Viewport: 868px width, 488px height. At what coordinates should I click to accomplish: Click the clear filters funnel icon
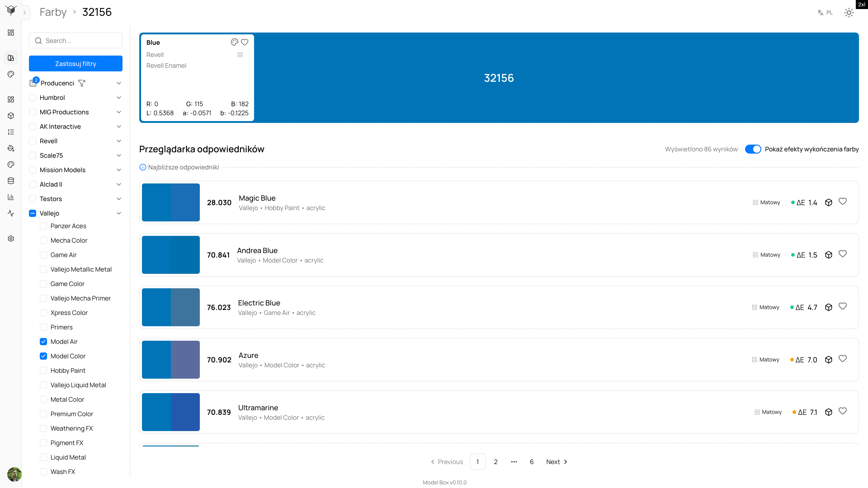[x=82, y=83]
